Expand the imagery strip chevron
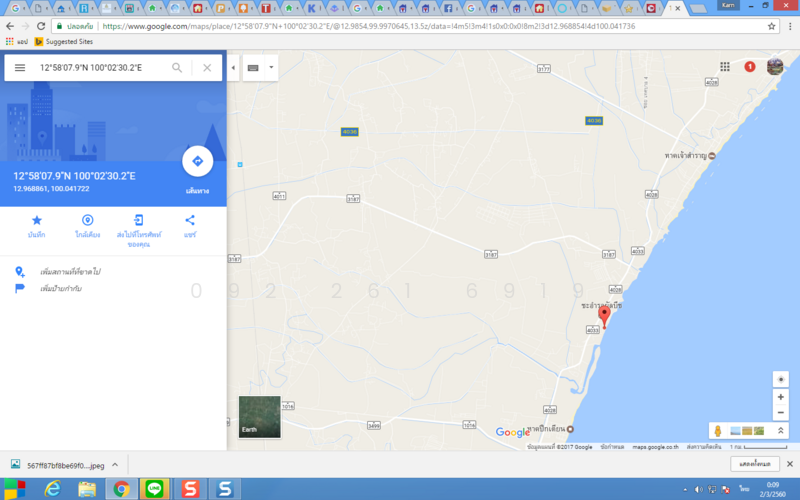This screenshot has width=800, height=500. (x=780, y=430)
